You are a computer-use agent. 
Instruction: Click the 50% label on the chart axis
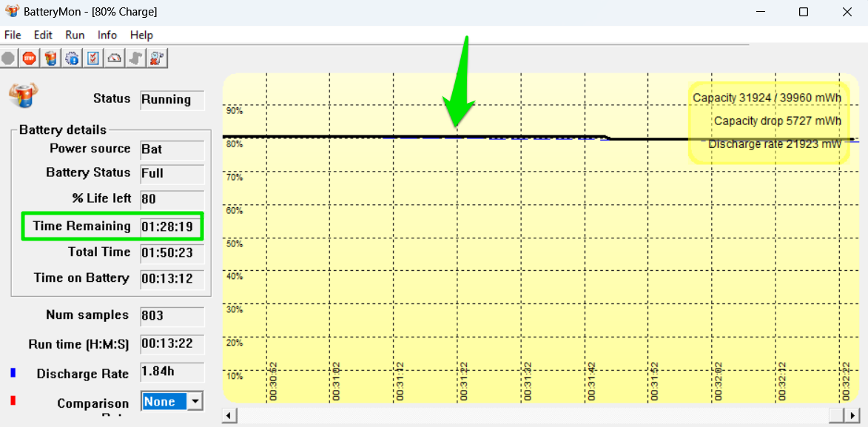pos(235,243)
